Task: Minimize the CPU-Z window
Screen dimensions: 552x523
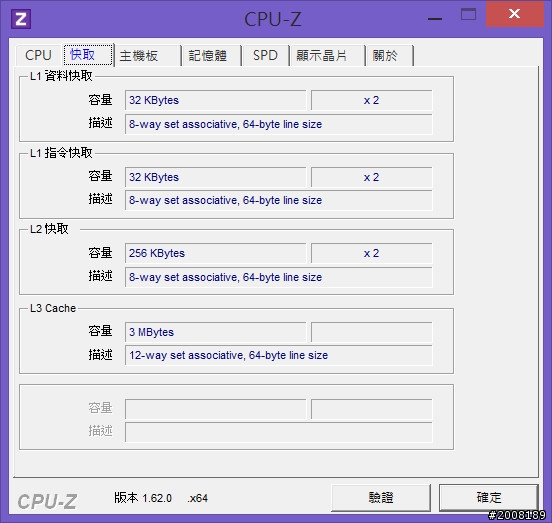Action: click(x=435, y=18)
